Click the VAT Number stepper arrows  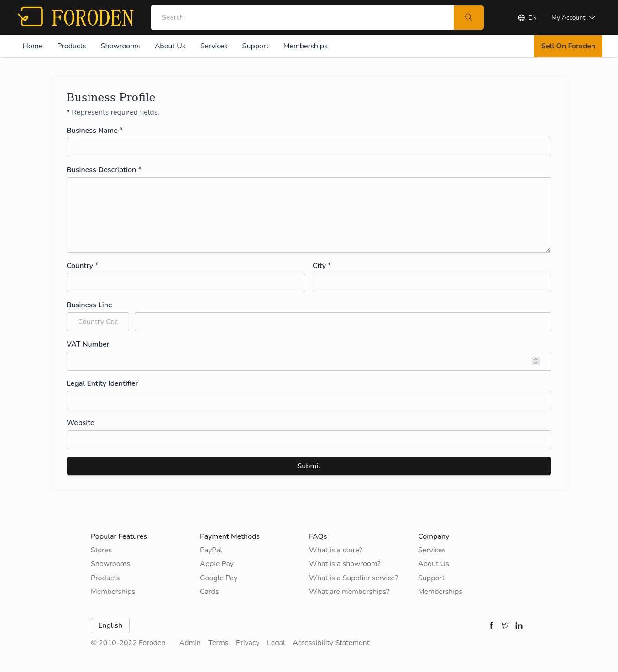pos(536,361)
